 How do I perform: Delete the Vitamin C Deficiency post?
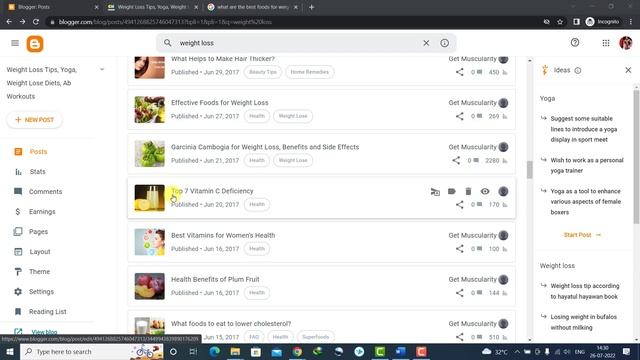[x=468, y=191]
